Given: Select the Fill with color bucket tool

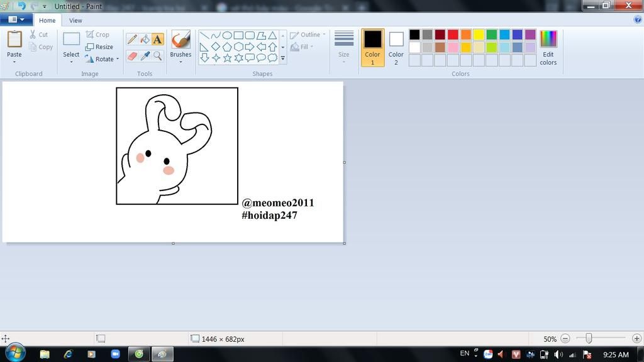Looking at the screenshot, I should [145, 40].
